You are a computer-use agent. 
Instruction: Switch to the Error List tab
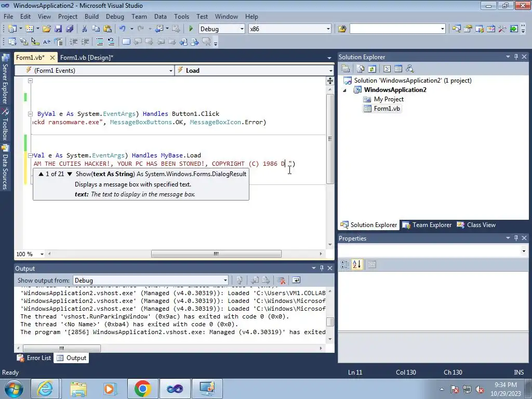pyautogui.click(x=34, y=358)
